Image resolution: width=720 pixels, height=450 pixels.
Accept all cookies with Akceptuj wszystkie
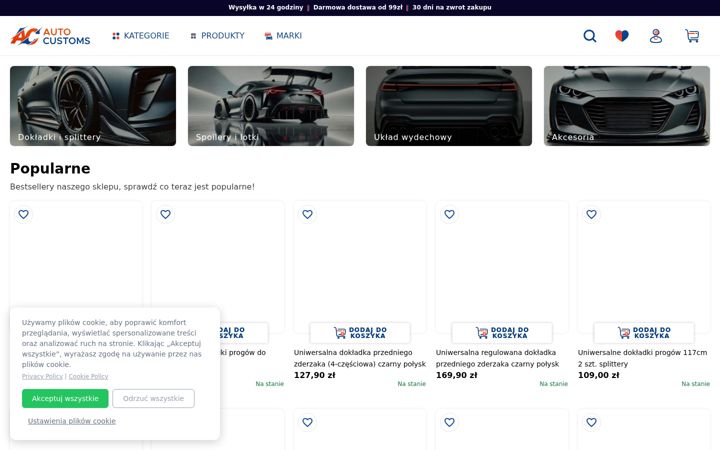[65, 399]
